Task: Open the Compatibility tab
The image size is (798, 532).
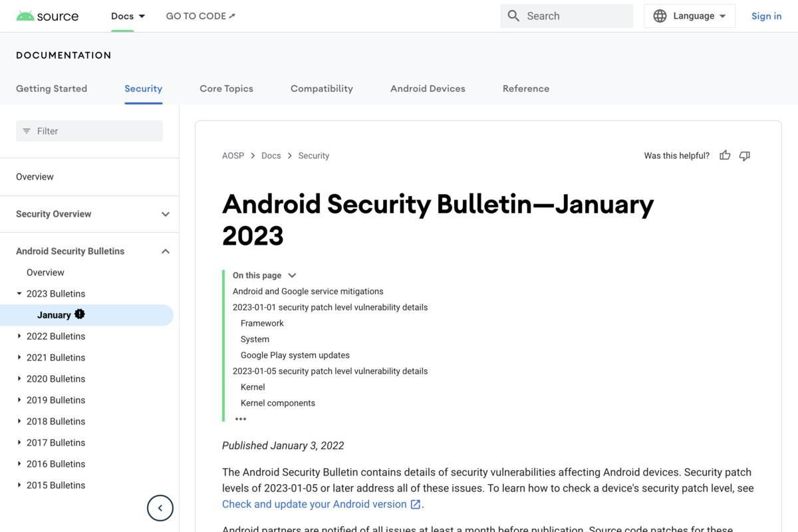Action: (322, 88)
